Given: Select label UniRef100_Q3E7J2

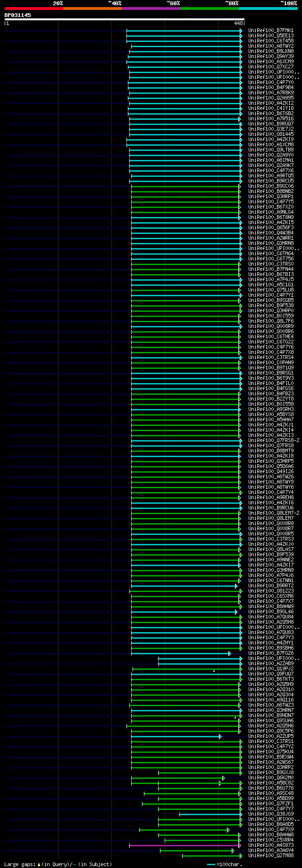Looking at the screenshot, I should click(x=271, y=129).
